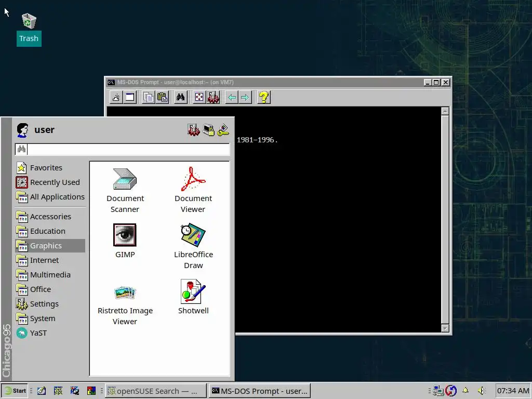Viewport: 532px width, 399px height.
Task: Click the preferences icon in terminal toolbar
Action: 213,97
